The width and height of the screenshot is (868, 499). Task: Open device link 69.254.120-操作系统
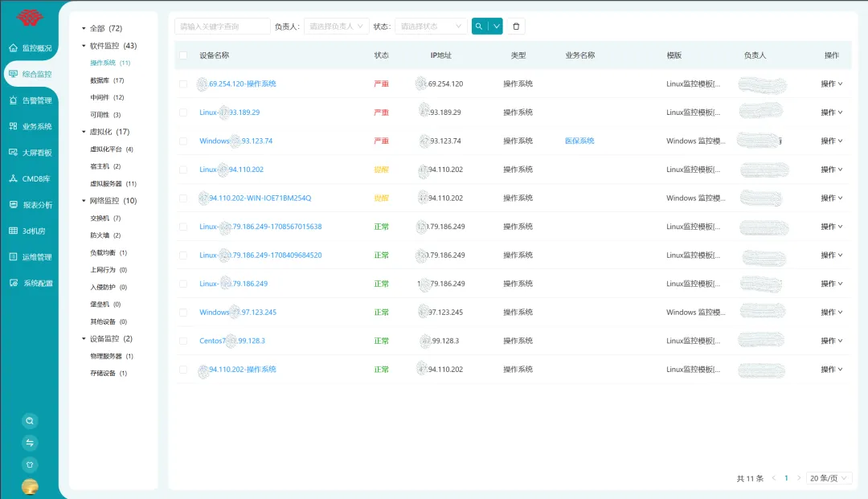[237, 84]
